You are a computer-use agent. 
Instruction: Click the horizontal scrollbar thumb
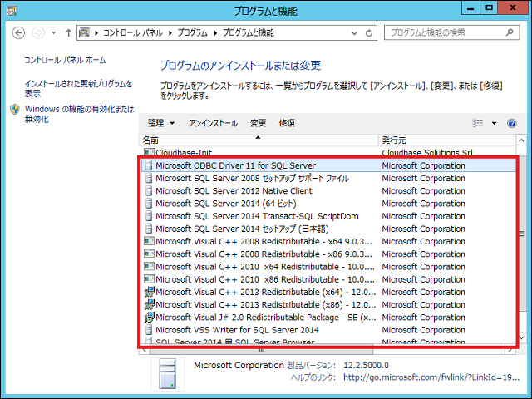point(261,349)
